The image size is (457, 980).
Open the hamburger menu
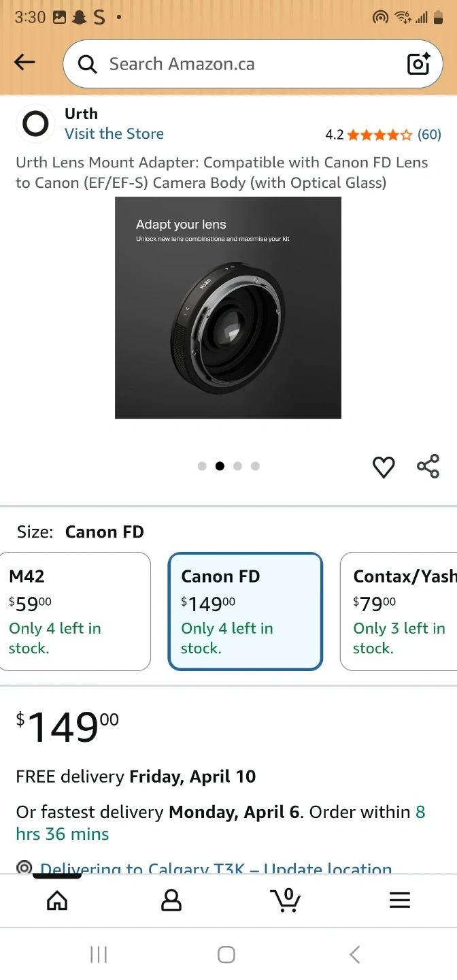click(400, 900)
